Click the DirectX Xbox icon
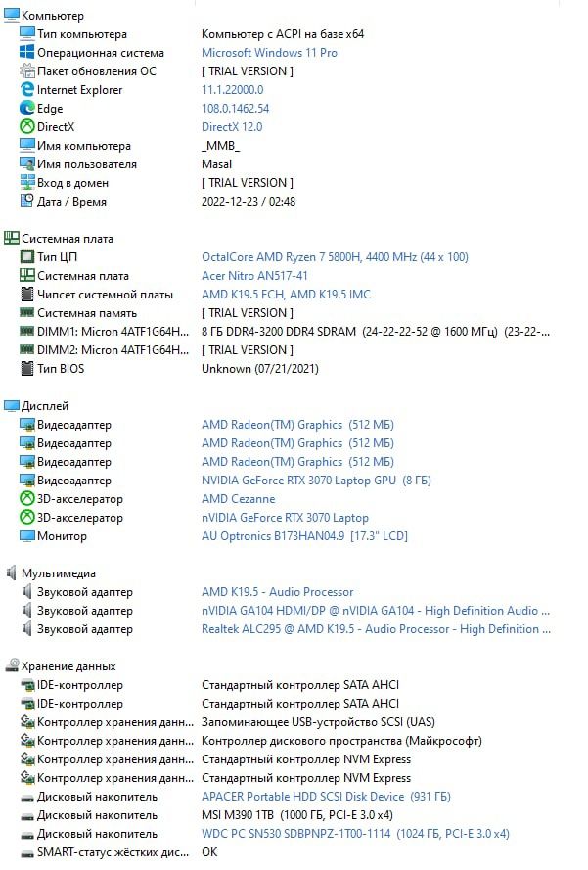The image size is (588, 870). point(27,126)
